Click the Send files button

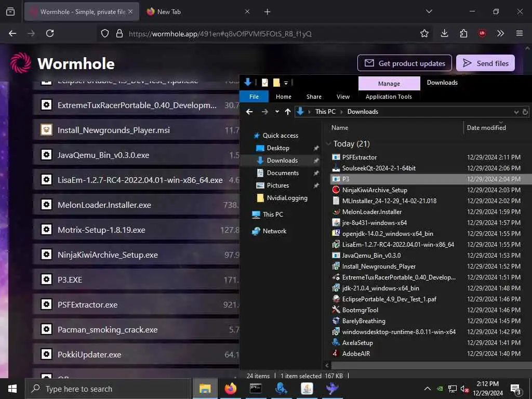point(485,63)
